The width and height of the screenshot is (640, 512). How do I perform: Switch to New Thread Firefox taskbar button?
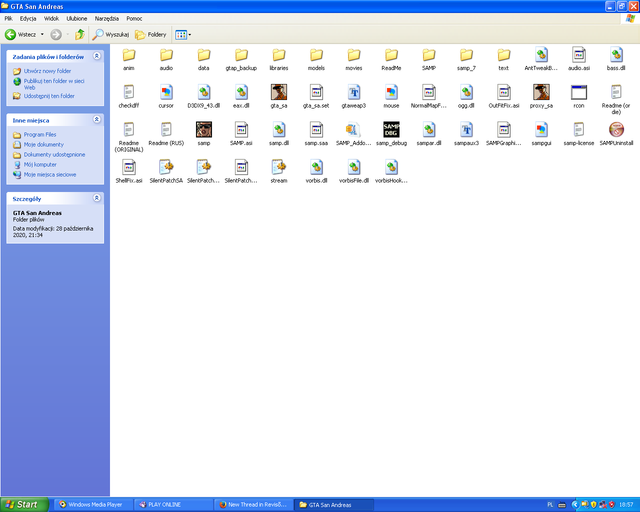click(254, 505)
